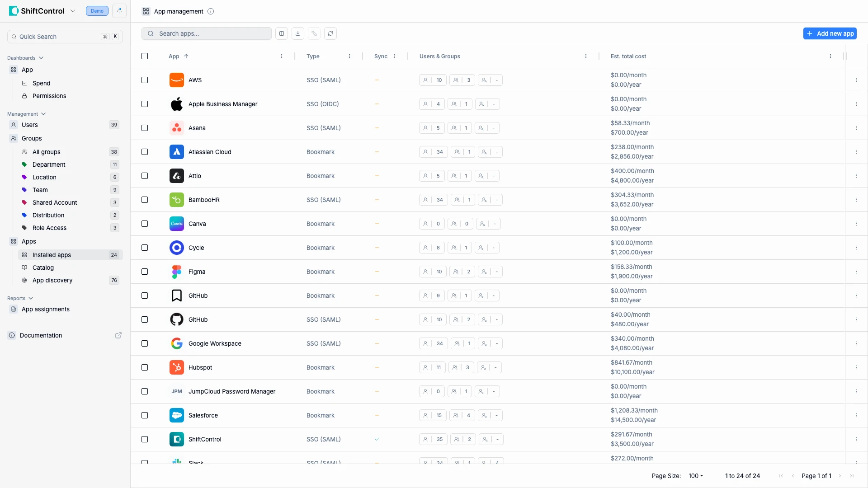
Task: Click the Add new app button
Action: point(830,33)
